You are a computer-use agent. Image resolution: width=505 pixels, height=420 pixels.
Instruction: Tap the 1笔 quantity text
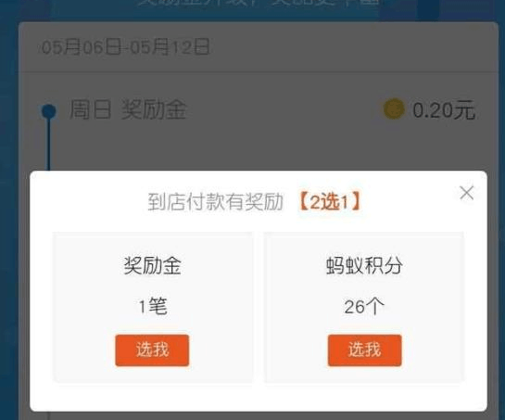[x=153, y=306]
